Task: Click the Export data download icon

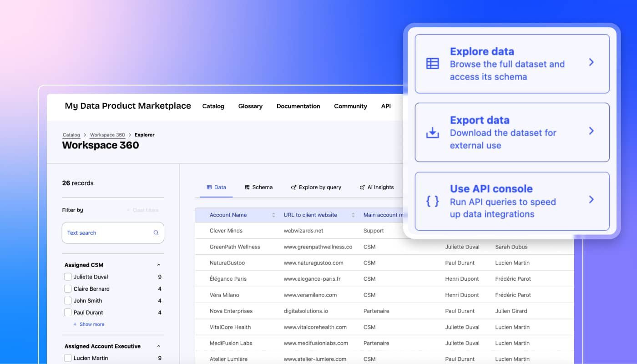Action: coord(432,132)
